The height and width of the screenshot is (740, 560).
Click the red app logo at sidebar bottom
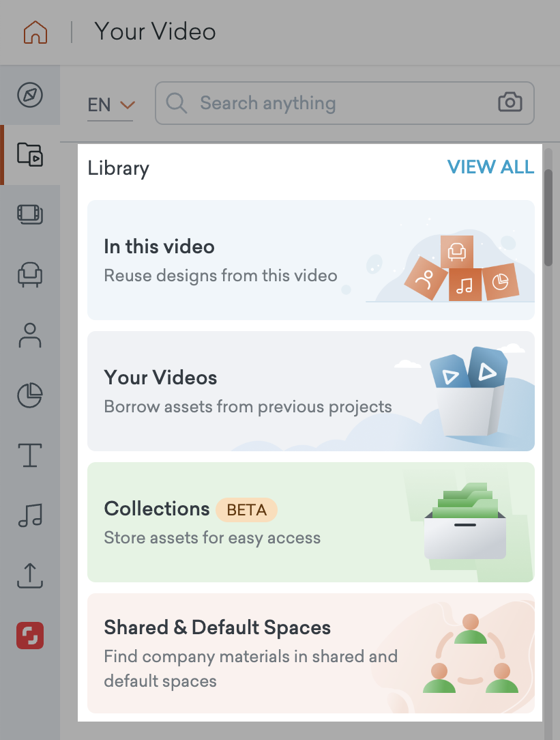click(30, 636)
